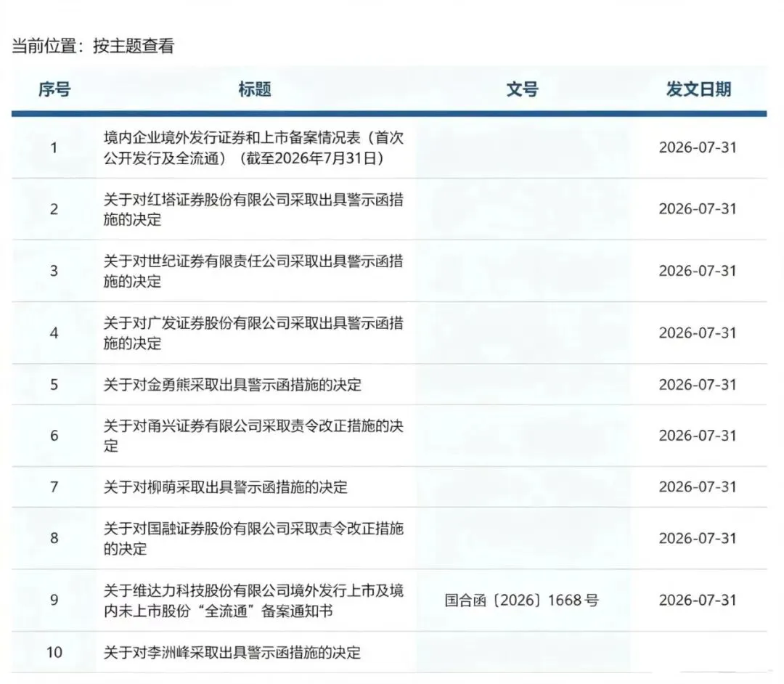Open the 关于维达力科技股份有限公司 filing notice link
This screenshot has width=784, height=684.
[253, 600]
